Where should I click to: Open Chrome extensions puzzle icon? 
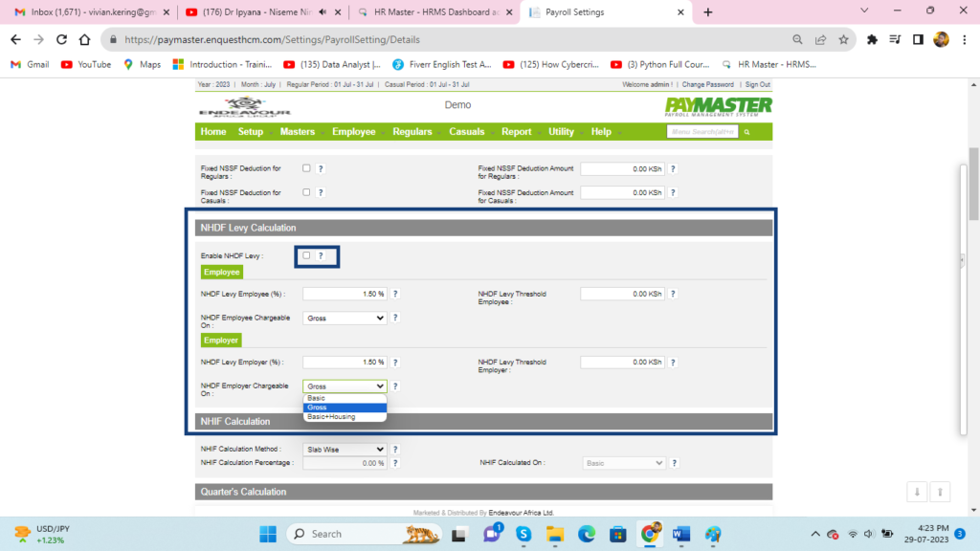pyautogui.click(x=872, y=40)
